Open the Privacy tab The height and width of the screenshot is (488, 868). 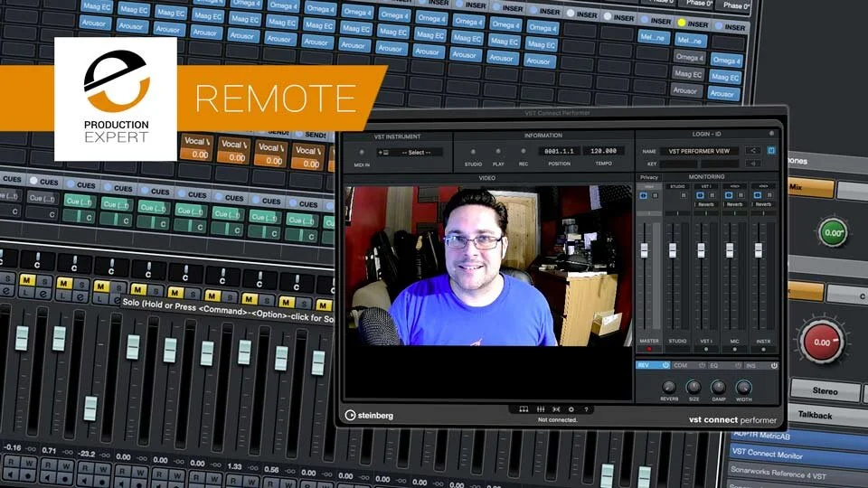[649, 178]
